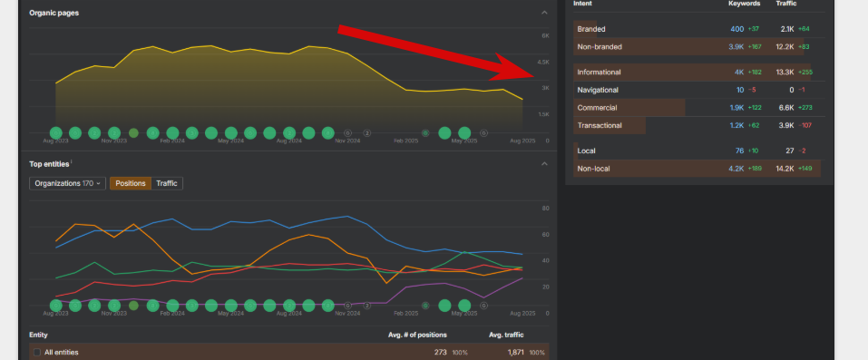Image resolution: width=868 pixels, height=360 pixels.
Task: Click the Transactional traffic value 3.9K
Action: tap(786, 125)
